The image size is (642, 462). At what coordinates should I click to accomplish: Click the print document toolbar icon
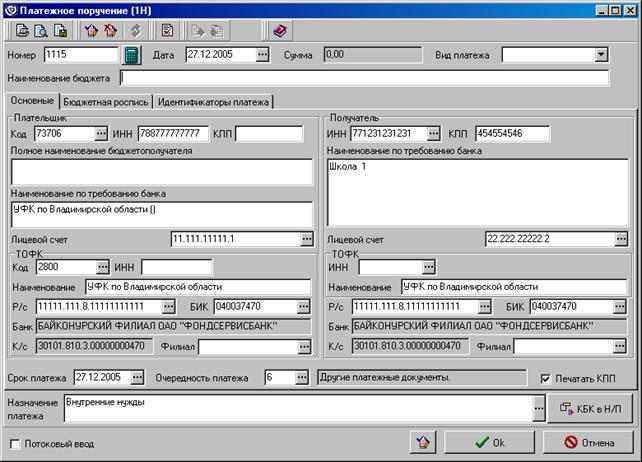(x=22, y=31)
